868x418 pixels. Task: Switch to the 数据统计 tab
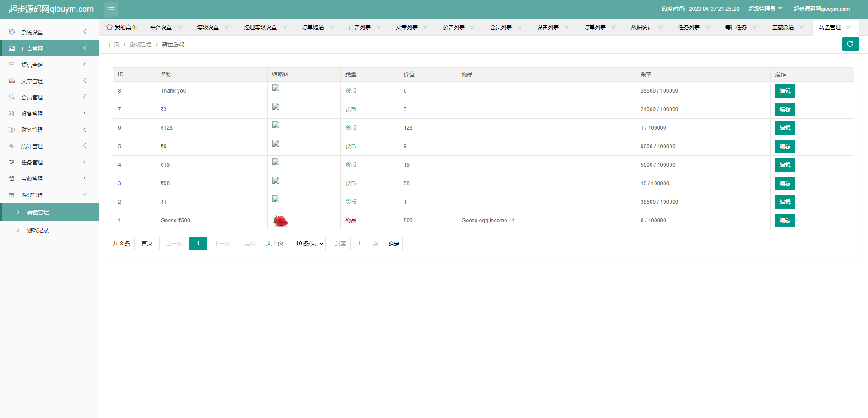(642, 28)
